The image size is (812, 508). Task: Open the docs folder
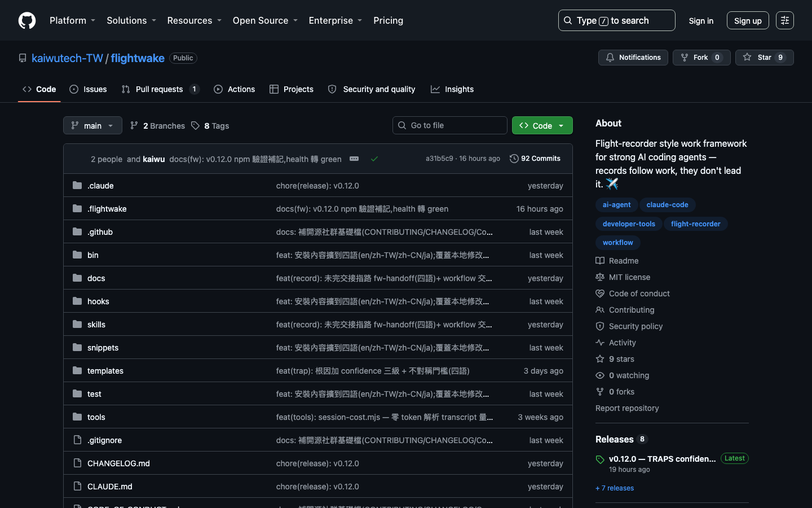[96, 278]
